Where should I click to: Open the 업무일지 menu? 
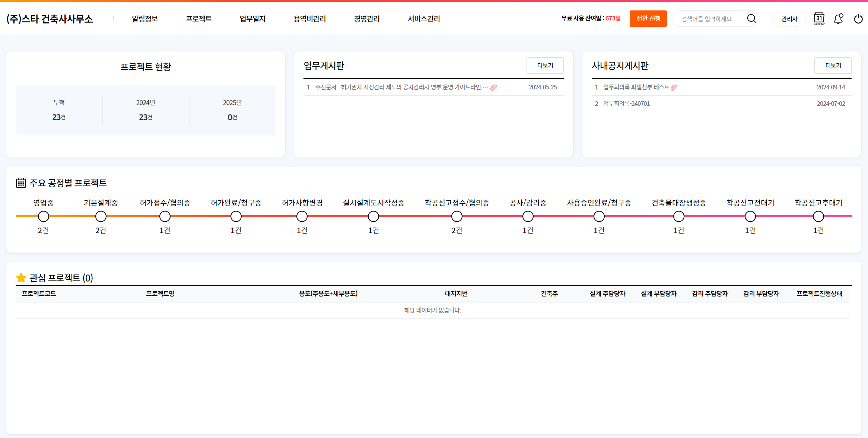pyautogui.click(x=252, y=19)
